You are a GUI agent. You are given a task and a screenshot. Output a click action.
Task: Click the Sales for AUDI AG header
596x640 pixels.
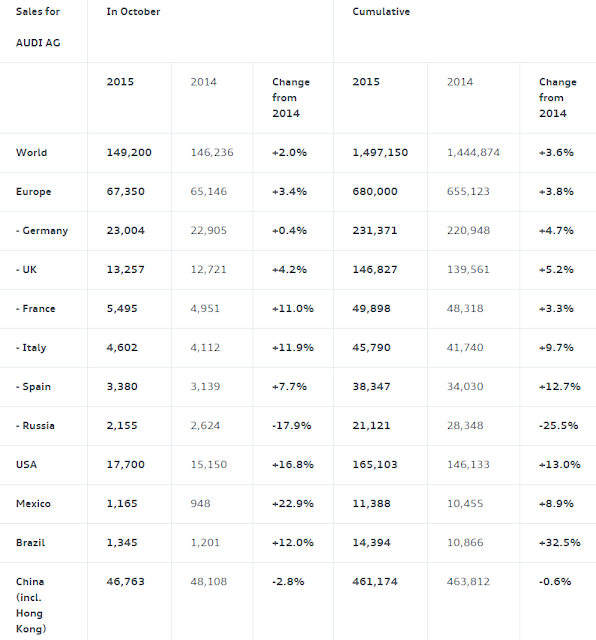pyautogui.click(x=38, y=27)
